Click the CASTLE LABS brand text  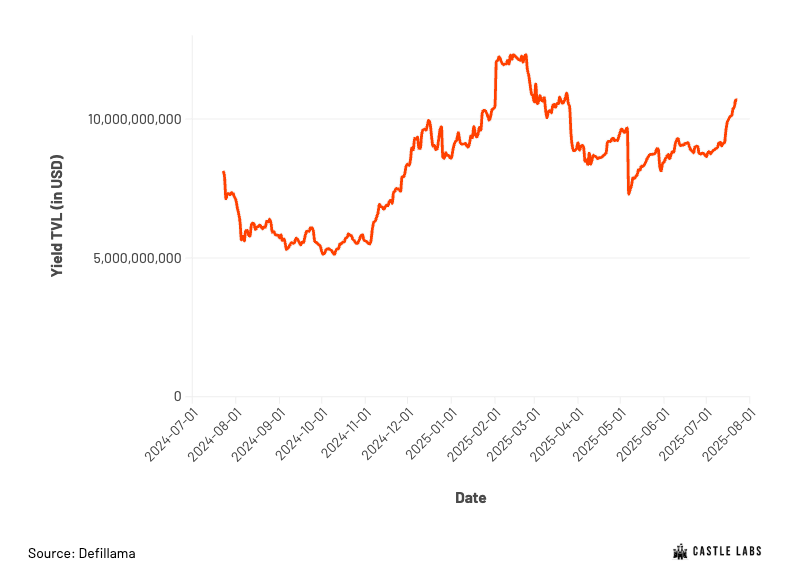point(727,551)
